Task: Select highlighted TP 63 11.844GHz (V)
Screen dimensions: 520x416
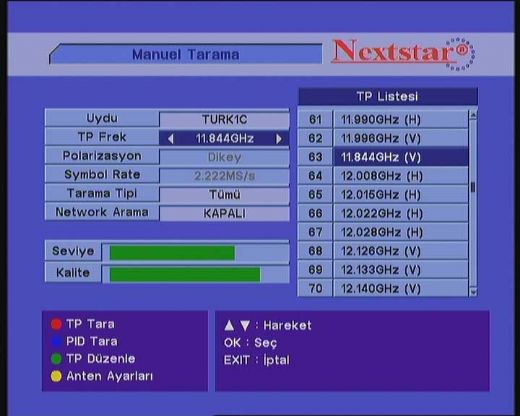Action: click(383, 157)
